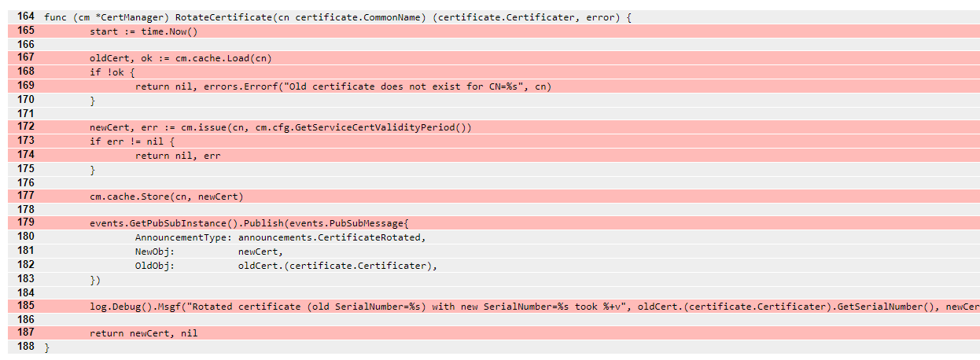Click the RotateCertificate function signature line

494,17
